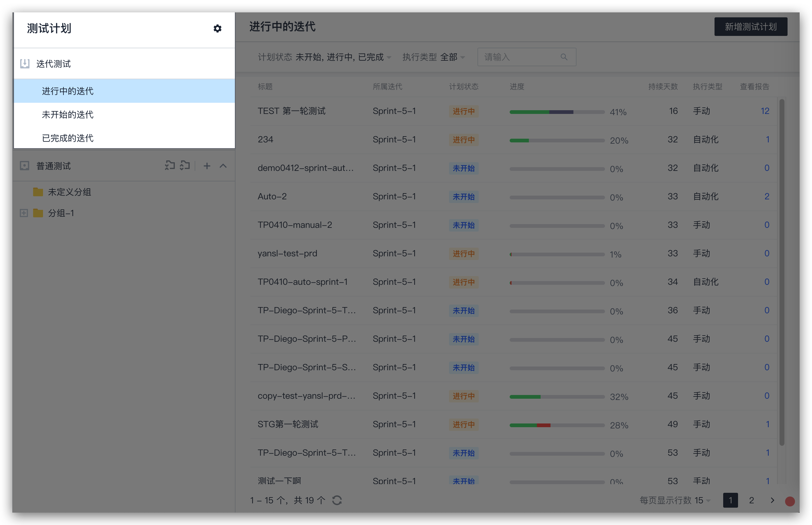
Task: Open plan TEST 第一轮测试
Action: coord(291,111)
